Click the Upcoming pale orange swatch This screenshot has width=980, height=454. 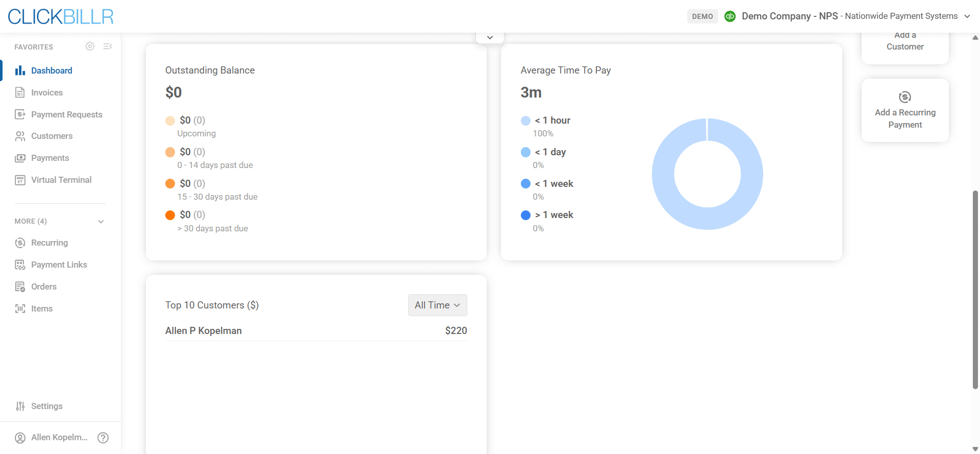tap(170, 121)
